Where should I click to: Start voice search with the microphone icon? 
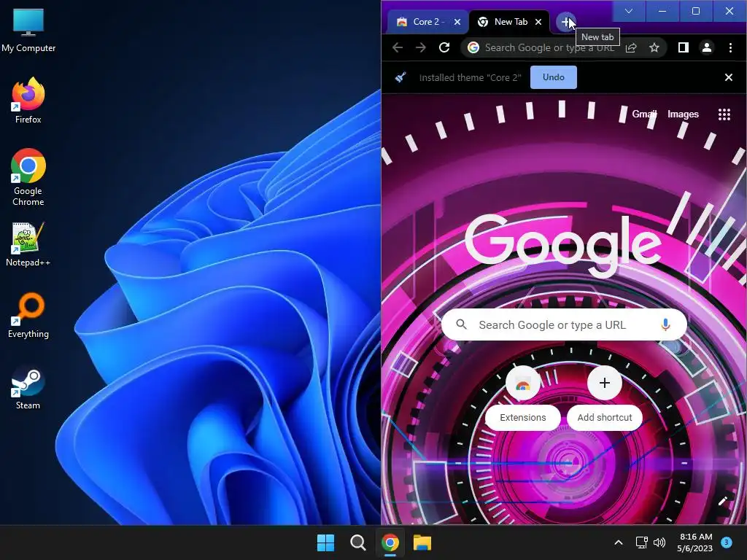tap(665, 324)
